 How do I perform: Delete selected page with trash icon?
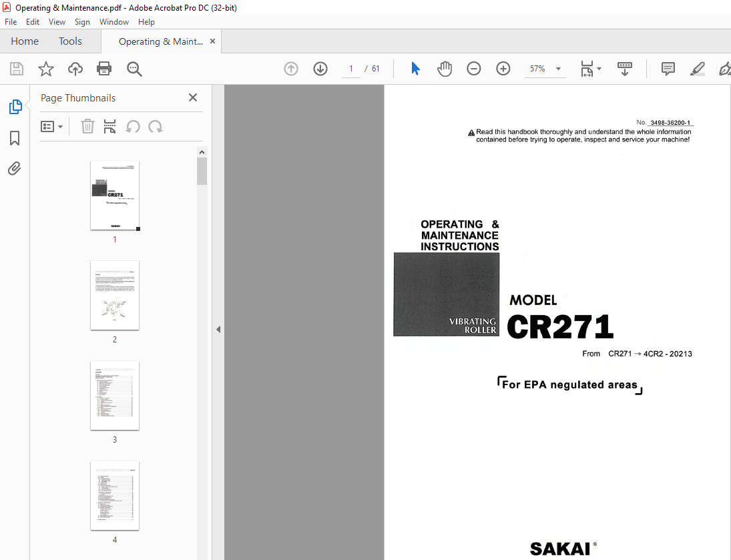(87, 126)
